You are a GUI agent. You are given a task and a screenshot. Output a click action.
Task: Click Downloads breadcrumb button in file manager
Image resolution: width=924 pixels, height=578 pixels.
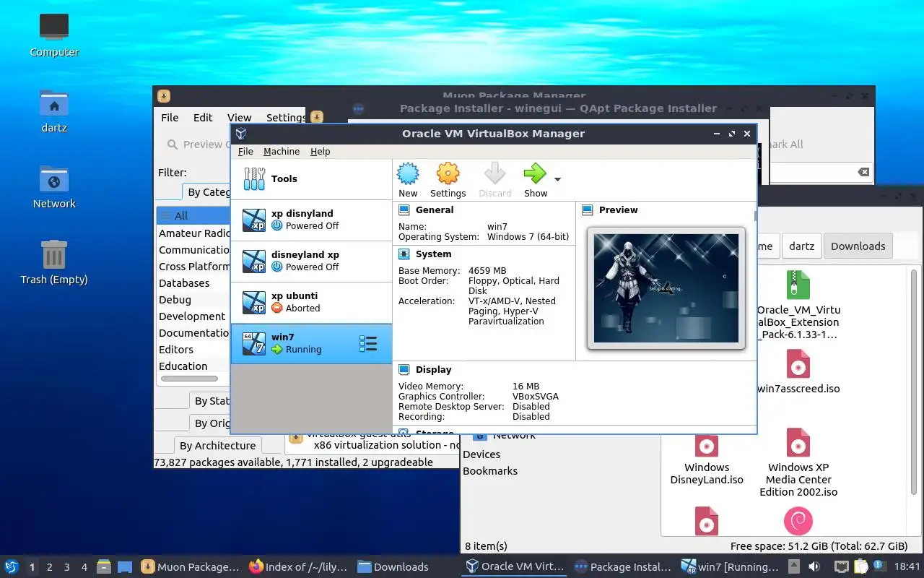[x=858, y=246]
